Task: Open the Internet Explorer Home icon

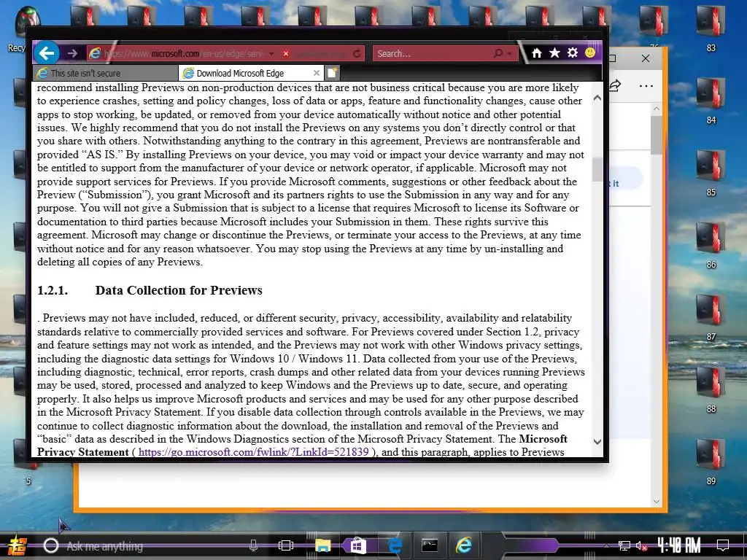Action: coord(537,52)
